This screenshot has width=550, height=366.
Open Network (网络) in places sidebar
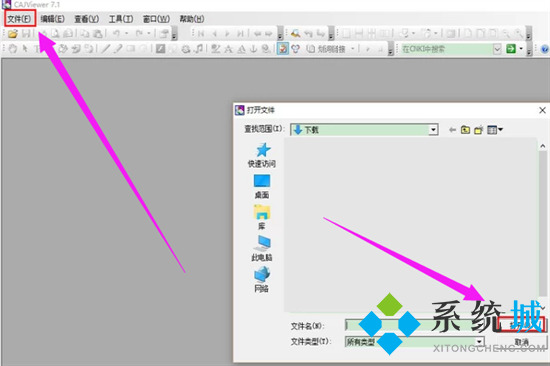click(x=262, y=279)
